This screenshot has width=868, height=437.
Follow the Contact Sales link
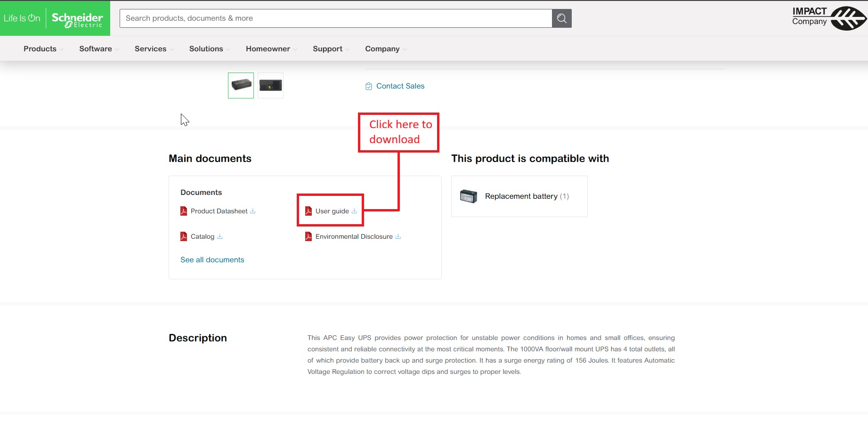(x=400, y=86)
